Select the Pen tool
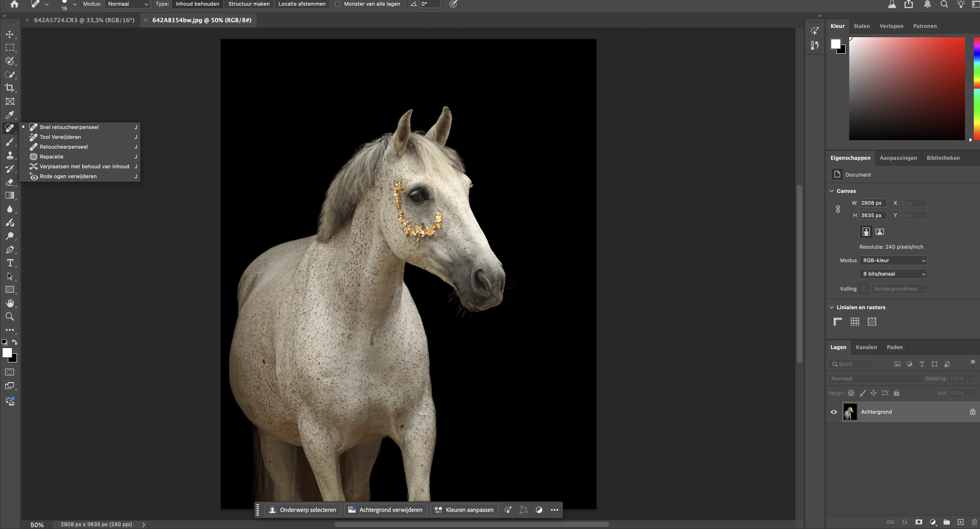980x529 pixels. tap(10, 250)
